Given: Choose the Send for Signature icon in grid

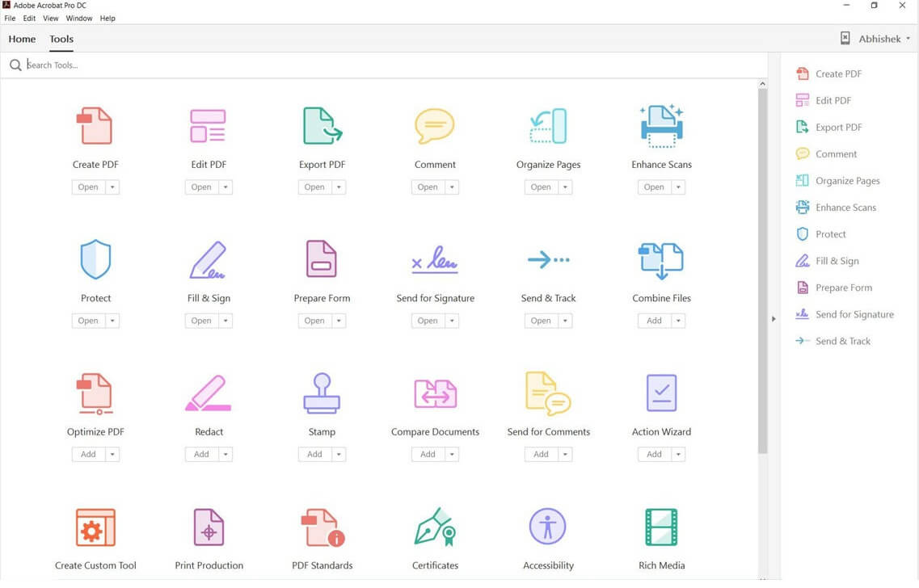Looking at the screenshot, I should (x=435, y=259).
